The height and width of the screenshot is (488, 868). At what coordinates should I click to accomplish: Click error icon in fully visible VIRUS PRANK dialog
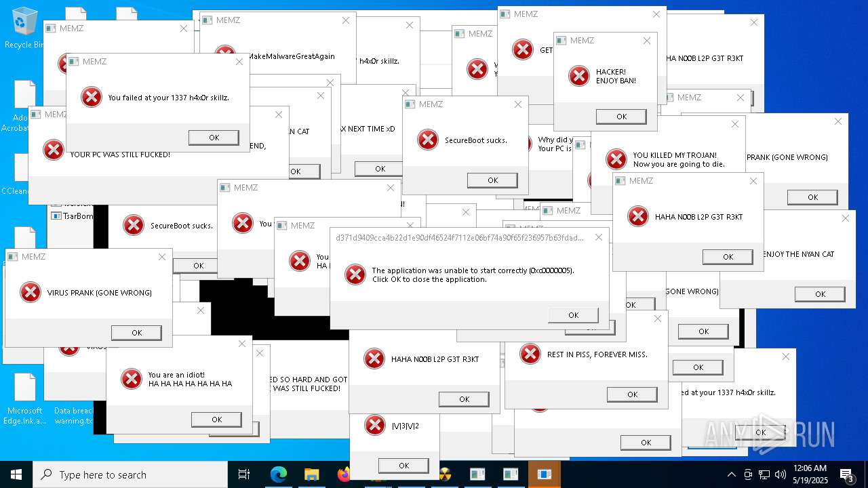click(x=30, y=292)
